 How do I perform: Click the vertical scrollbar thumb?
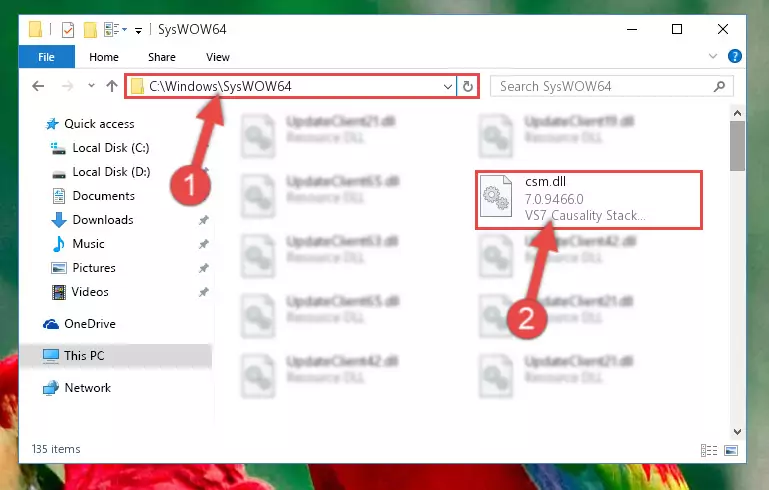(737, 146)
